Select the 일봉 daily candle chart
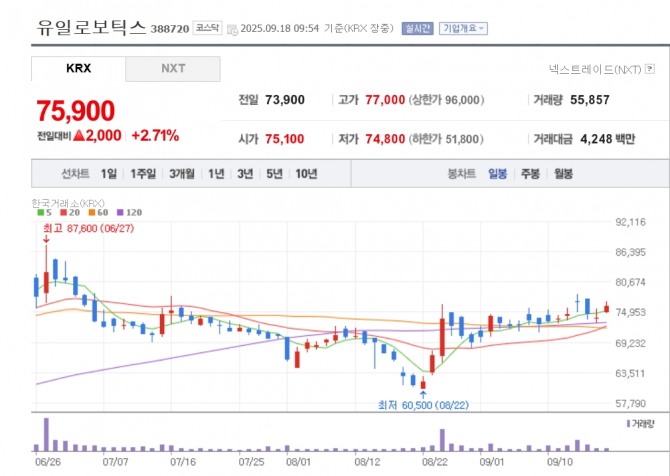Screen dimensions: 670x476 pyautogui.click(x=498, y=174)
